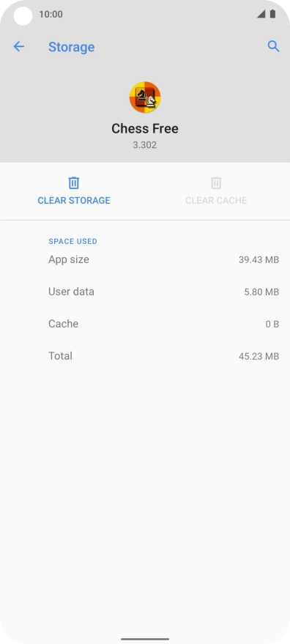Select the Total row
Screen dimensions: 290x644
pos(163,355)
